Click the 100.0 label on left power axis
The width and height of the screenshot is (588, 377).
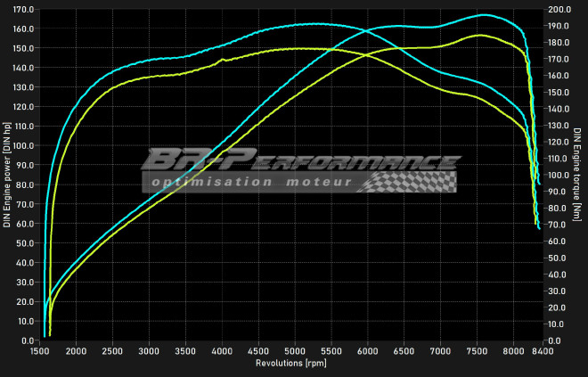pyautogui.click(x=22, y=146)
